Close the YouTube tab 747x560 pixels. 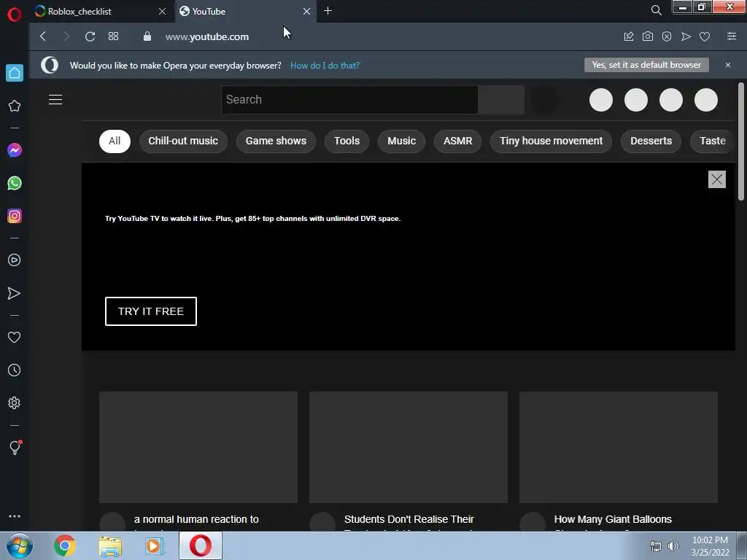(307, 11)
